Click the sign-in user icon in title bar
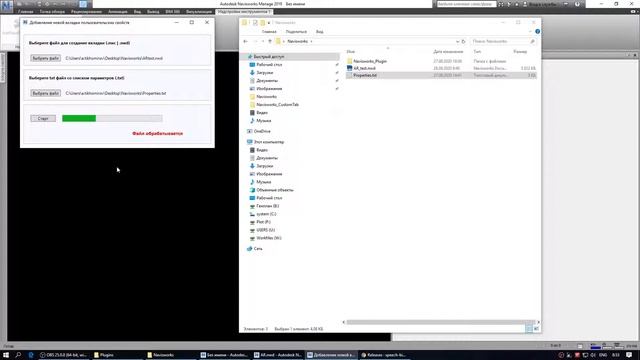The width and height of the screenshot is (640, 360). 525,4
